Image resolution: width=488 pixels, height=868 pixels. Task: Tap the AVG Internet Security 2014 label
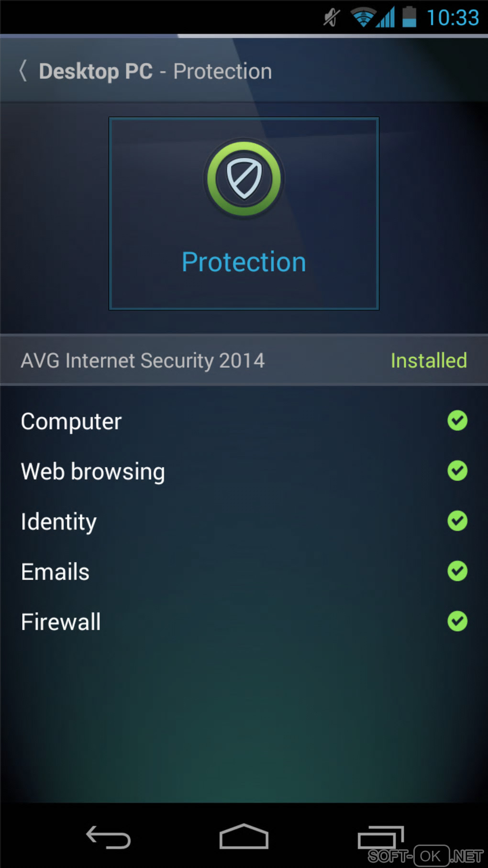[143, 361]
